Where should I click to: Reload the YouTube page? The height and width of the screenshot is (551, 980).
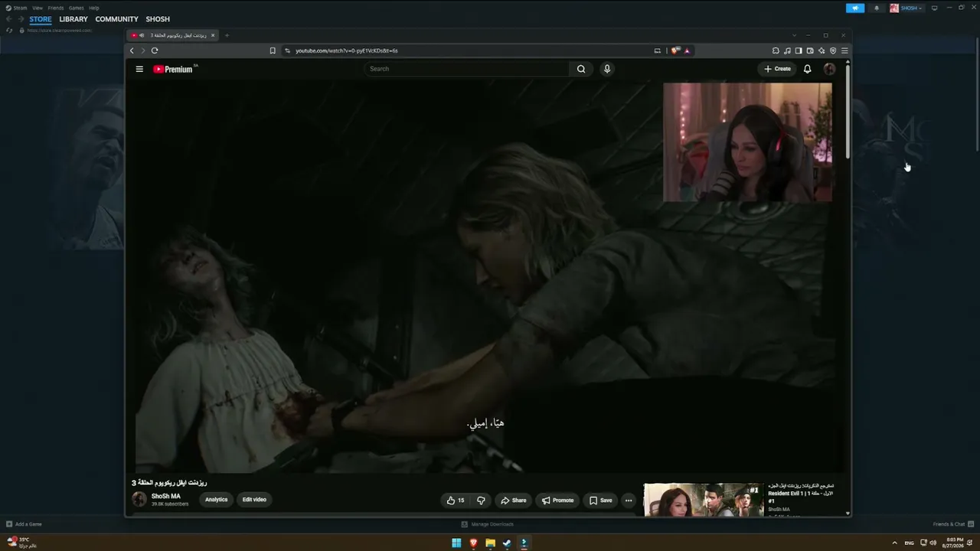[155, 51]
